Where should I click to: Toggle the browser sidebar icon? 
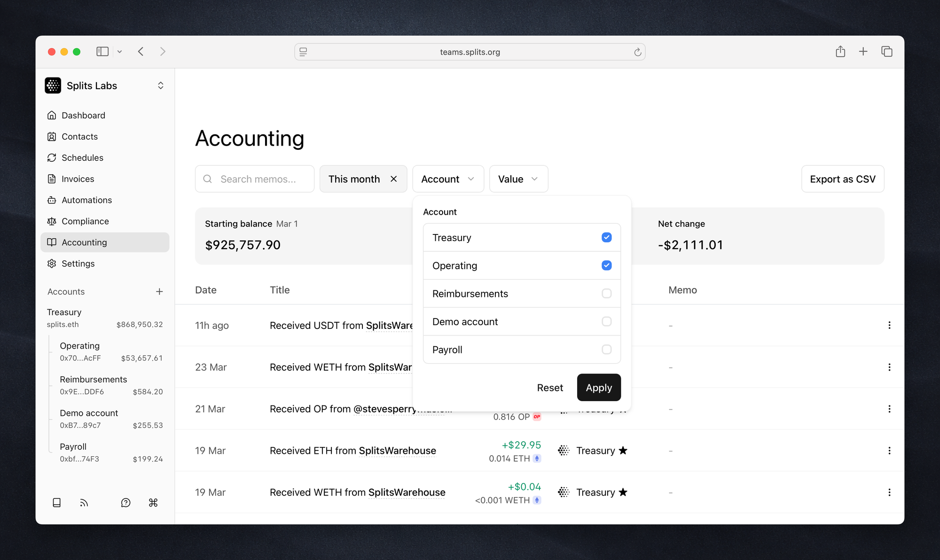102,52
